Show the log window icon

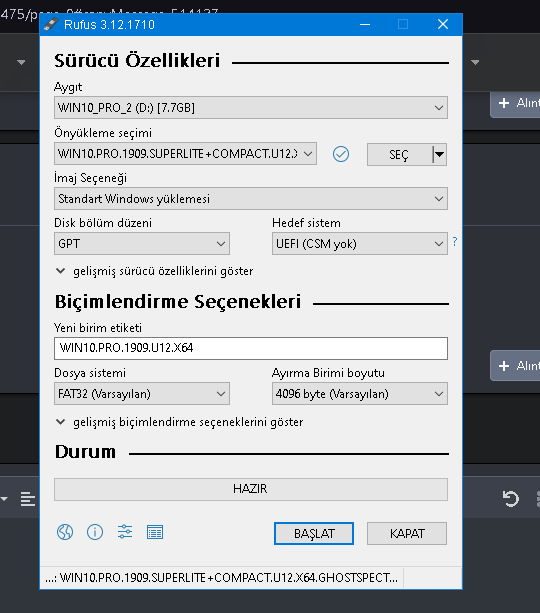(155, 532)
